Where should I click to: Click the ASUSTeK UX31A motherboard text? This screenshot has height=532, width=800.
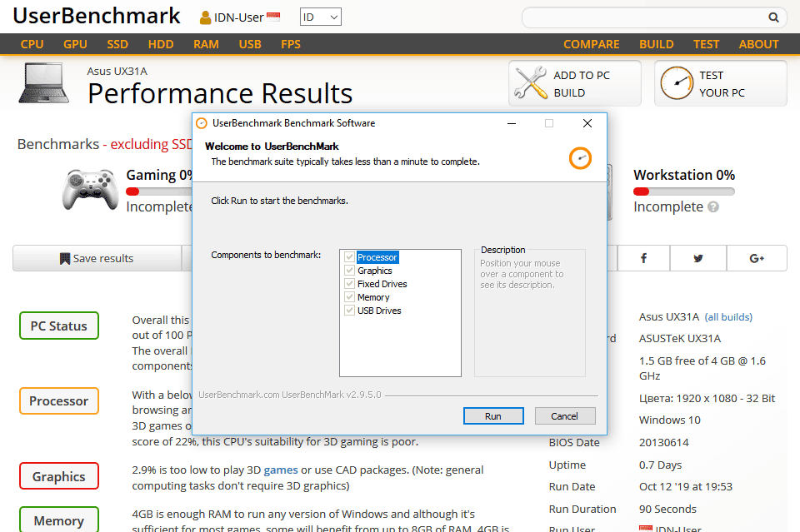click(x=680, y=338)
